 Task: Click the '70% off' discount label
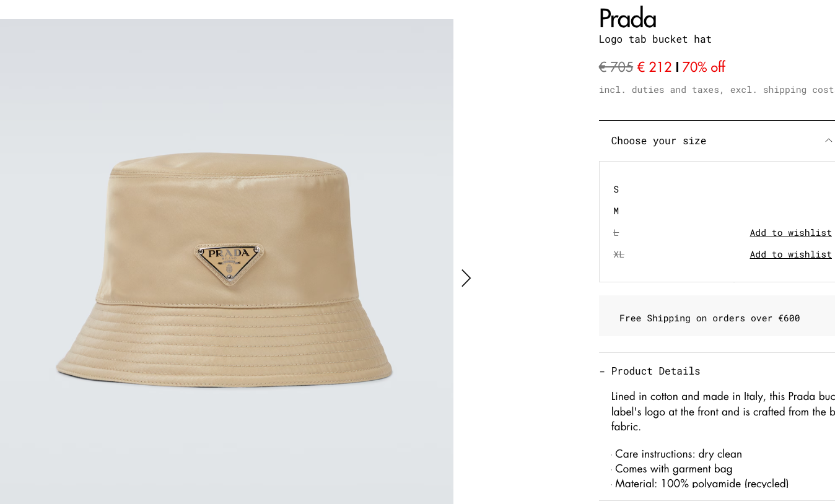(704, 67)
